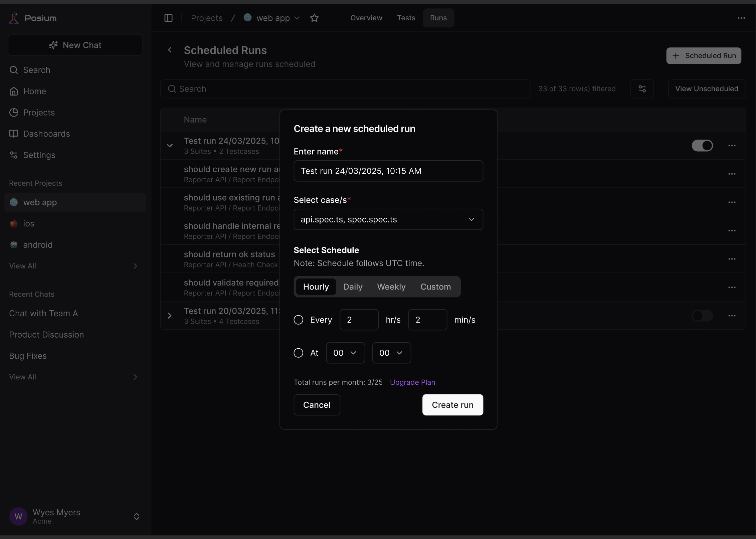Click the hr/s interval input
Viewport: 756px width, 539px height.
click(x=359, y=320)
